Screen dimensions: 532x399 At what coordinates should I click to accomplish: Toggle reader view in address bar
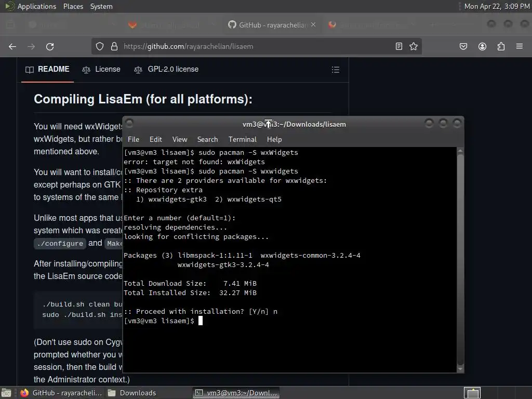click(x=399, y=46)
